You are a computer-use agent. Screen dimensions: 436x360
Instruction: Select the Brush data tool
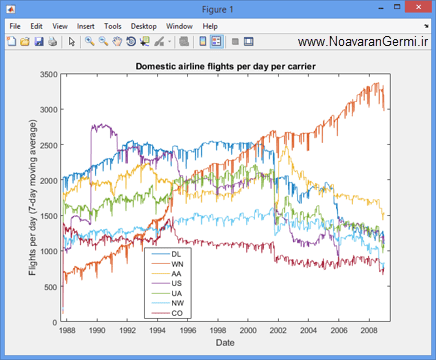[159, 42]
